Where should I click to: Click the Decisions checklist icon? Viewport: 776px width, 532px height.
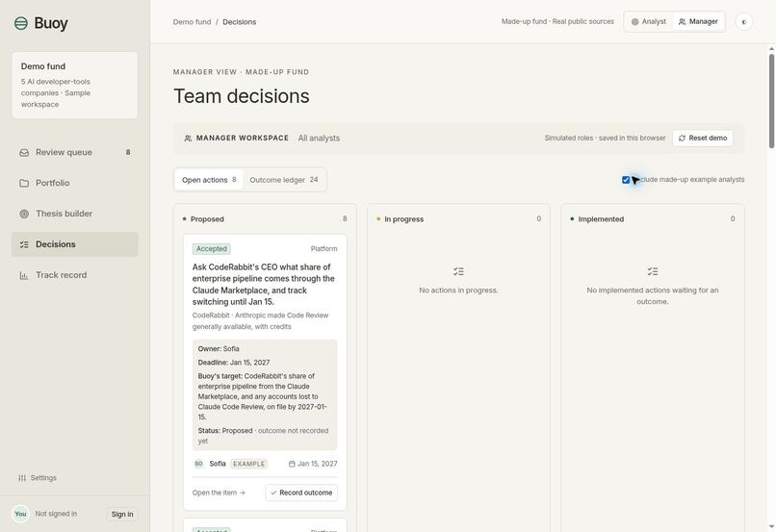(x=24, y=244)
